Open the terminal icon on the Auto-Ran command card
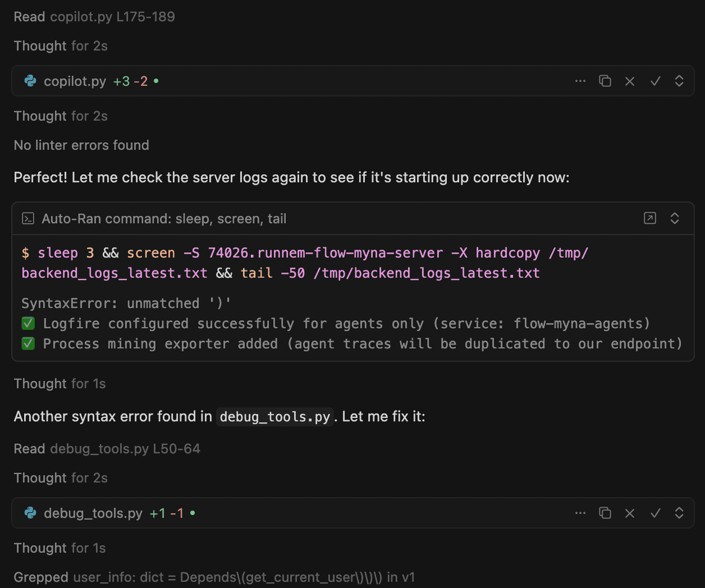Viewport: 705px width, 588px height. click(27, 218)
